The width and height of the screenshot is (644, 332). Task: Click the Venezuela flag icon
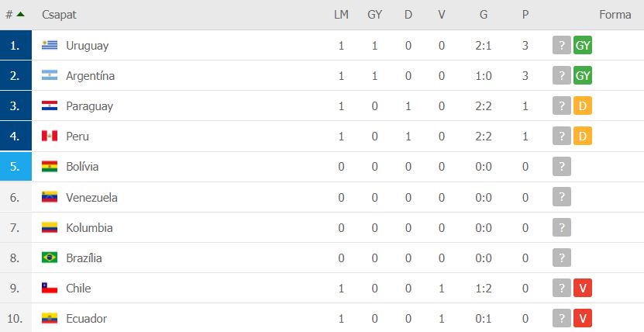[x=50, y=197]
